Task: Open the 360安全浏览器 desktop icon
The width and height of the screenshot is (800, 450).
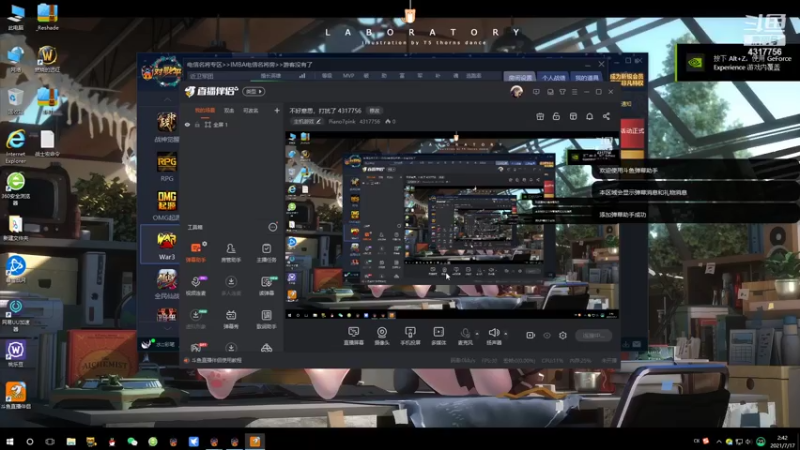Action: 16,189
